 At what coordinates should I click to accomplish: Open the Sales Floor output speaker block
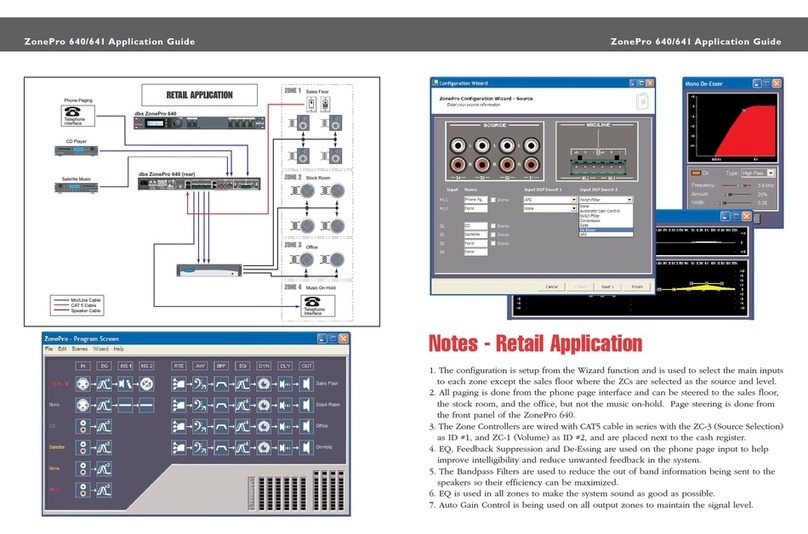tap(306, 383)
